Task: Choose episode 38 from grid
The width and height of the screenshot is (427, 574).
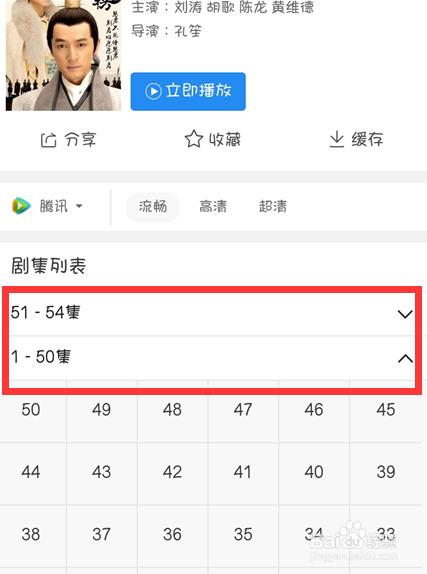Action: (x=31, y=534)
